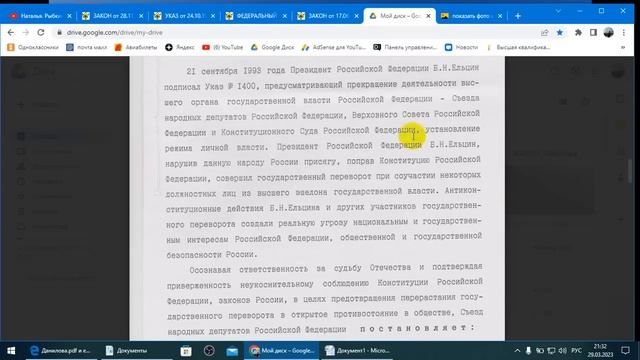
Task: Open the Windows Start menu
Action: pyautogui.click(x=11, y=351)
